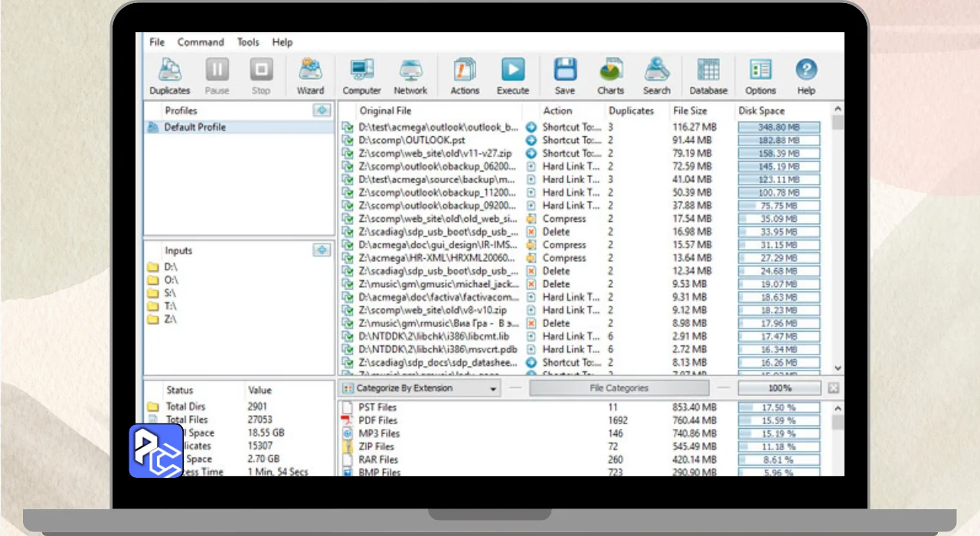The height and width of the screenshot is (536, 980).
Task: Click the add button beside Profiles
Action: 322,111
